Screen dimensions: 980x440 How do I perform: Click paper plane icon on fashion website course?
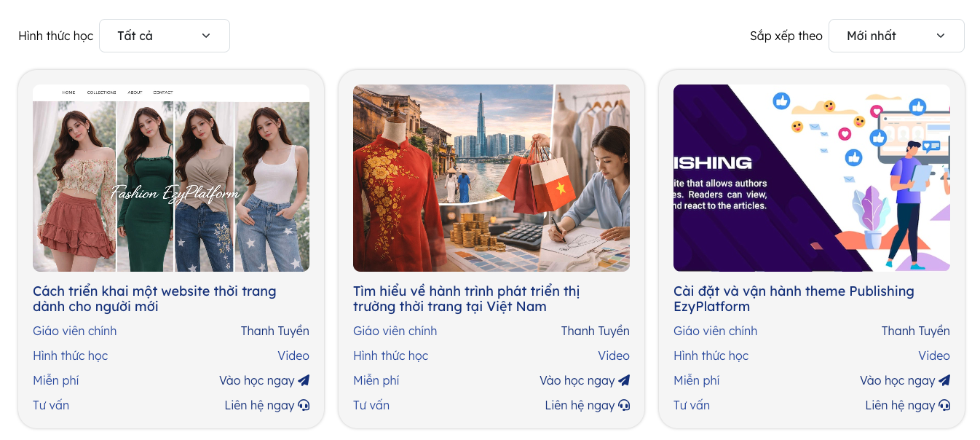point(304,380)
